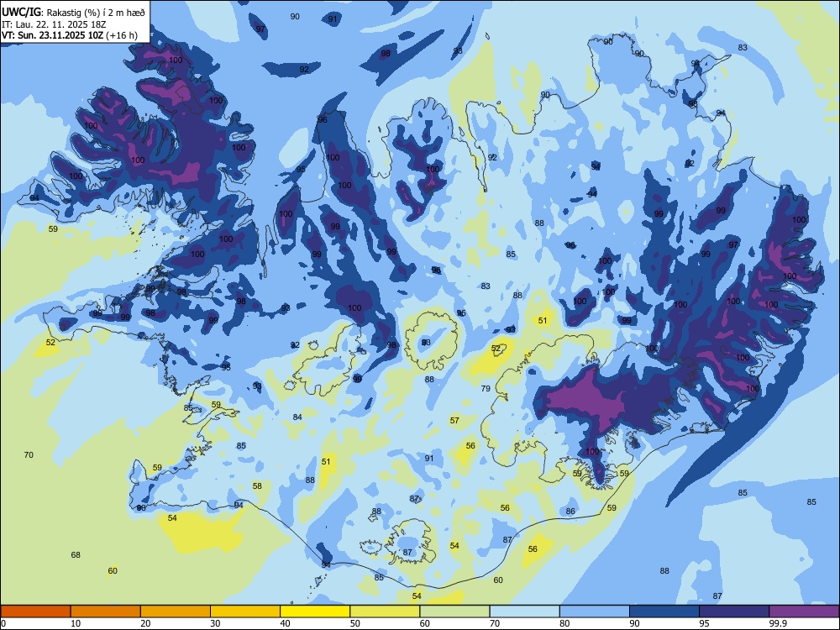Screen dimensions: 840x630
Task: Select the '95' tick label on the color scale
Action: tap(705, 623)
